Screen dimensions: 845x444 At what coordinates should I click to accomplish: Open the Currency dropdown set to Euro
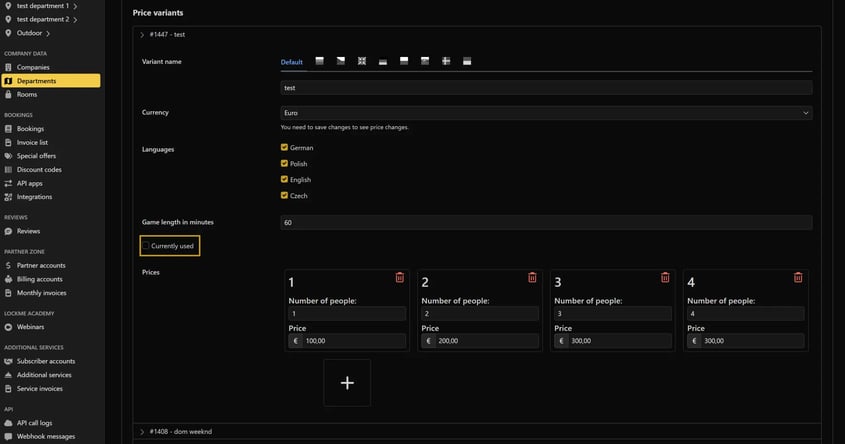click(546, 113)
